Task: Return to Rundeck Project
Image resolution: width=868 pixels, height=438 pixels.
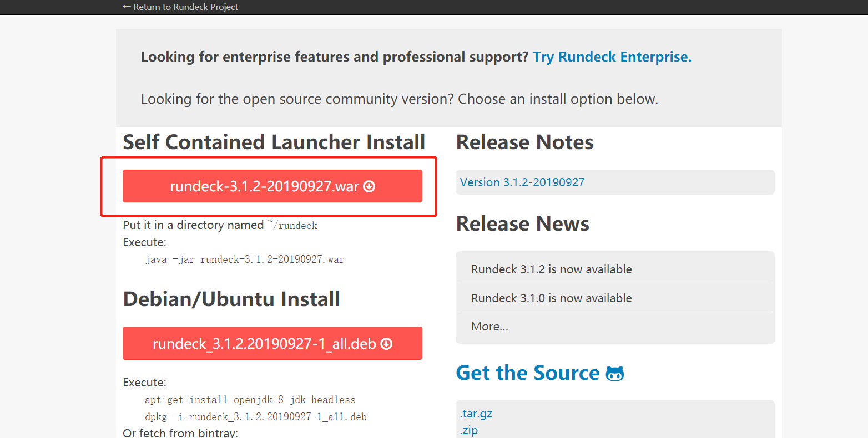Action: tap(186, 7)
